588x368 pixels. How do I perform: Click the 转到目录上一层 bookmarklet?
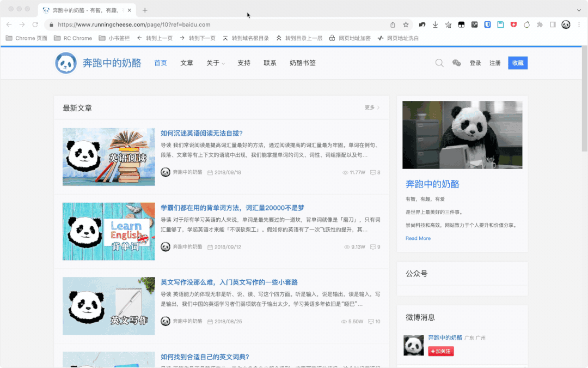[299, 38]
